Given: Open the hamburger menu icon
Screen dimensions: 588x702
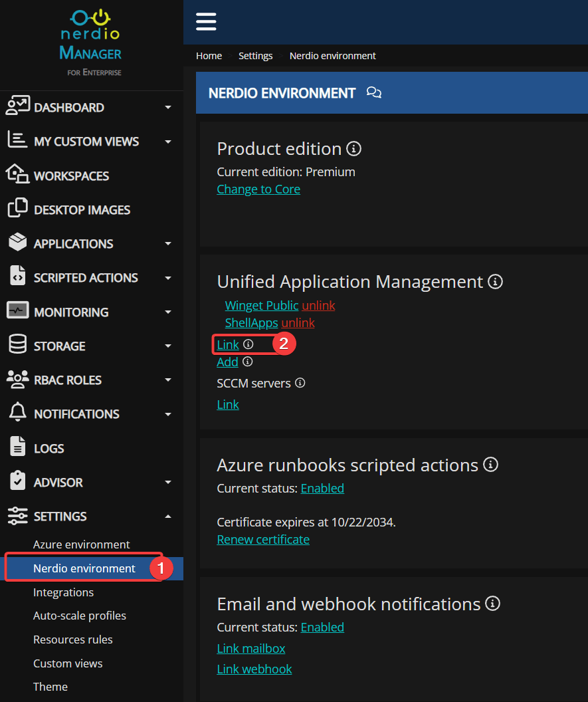Looking at the screenshot, I should pyautogui.click(x=206, y=21).
